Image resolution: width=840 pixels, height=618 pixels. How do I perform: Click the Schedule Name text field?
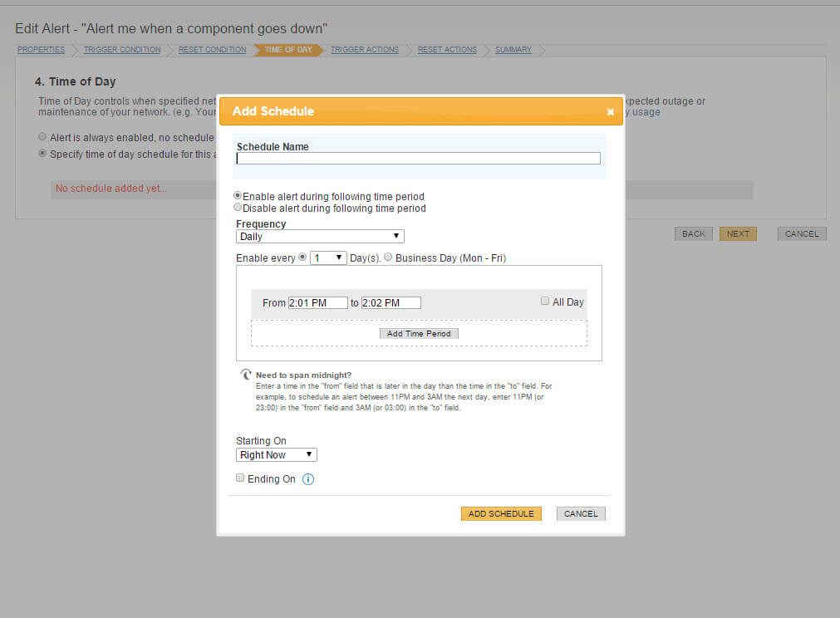[x=418, y=158]
